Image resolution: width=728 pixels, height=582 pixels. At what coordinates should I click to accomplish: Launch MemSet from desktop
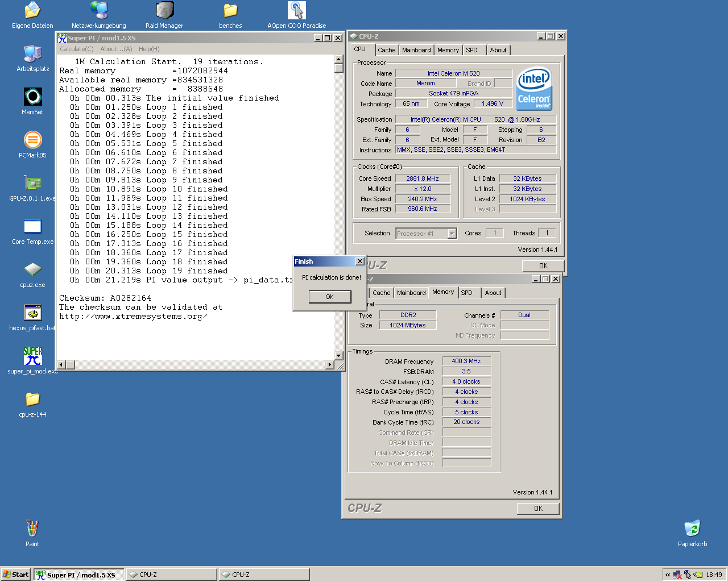(32, 102)
